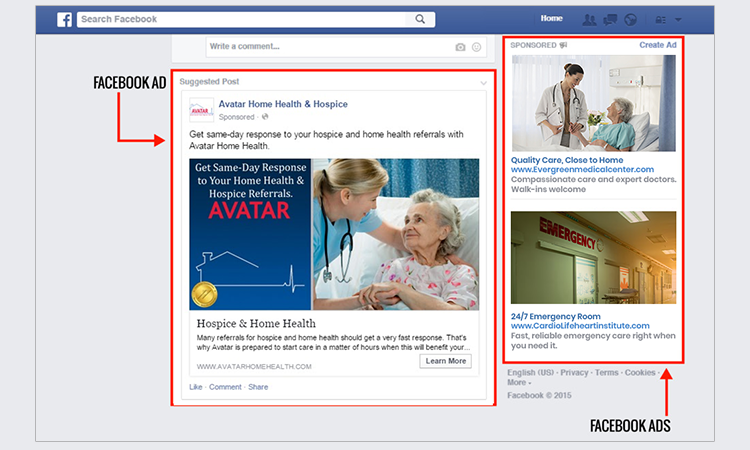Click 'Many referrals for hospice' description text

[333, 342]
